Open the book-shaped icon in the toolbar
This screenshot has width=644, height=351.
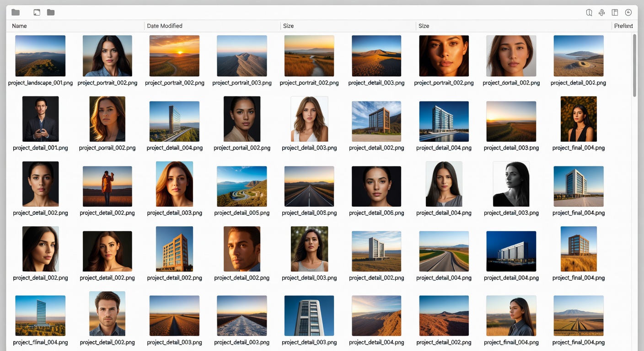tap(589, 13)
